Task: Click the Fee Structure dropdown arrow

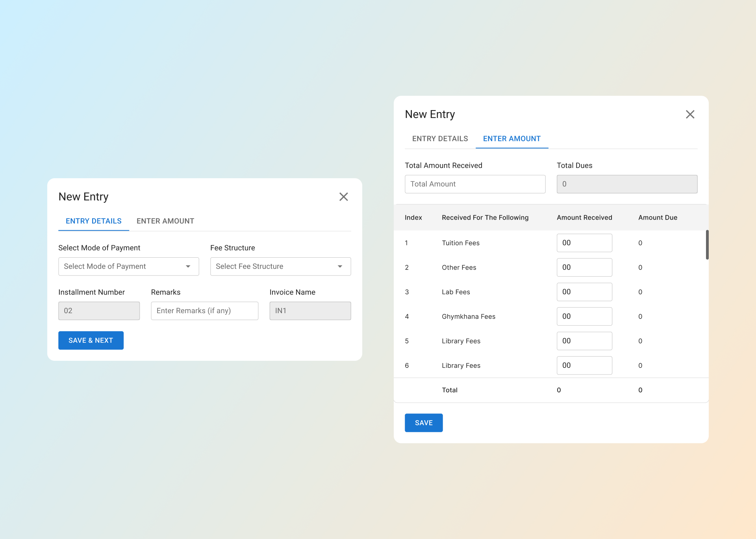Action: (x=340, y=266)
